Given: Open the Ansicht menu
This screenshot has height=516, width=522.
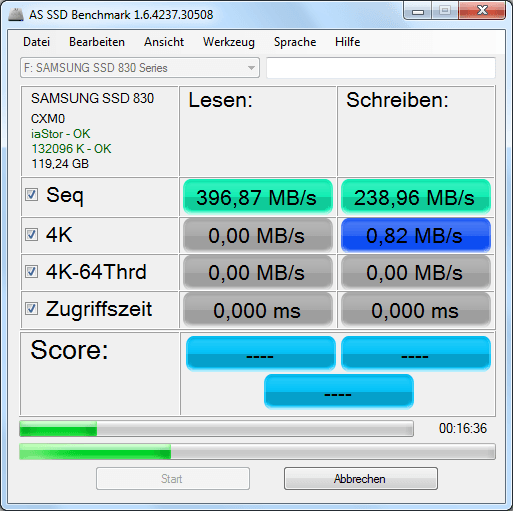Looking at the screenshot, I should [164, 42].
